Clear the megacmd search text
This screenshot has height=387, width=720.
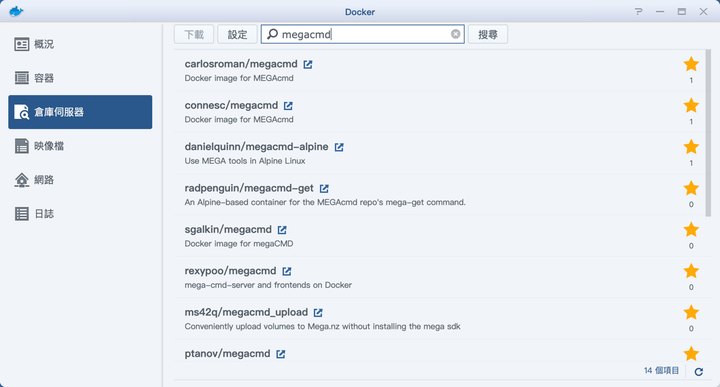click(456, 34)
